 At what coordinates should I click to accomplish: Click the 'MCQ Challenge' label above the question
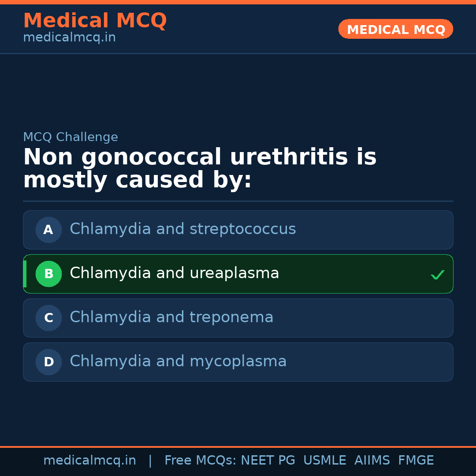(71, 137)
